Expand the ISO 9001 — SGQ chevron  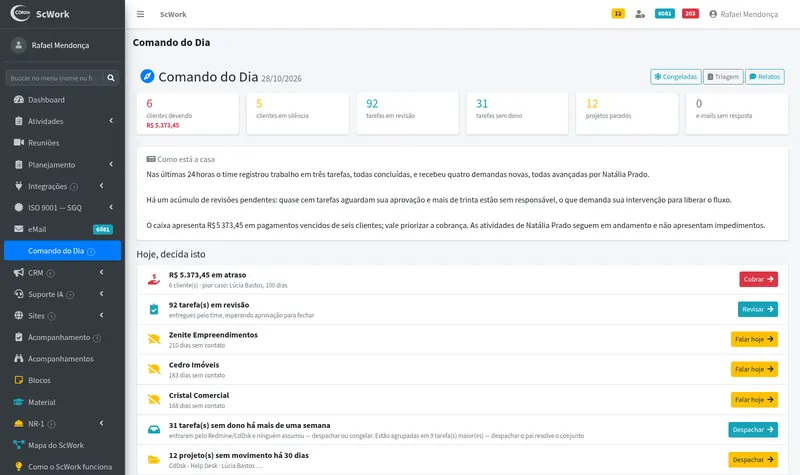pyautogui.click(x=111, y=207)
